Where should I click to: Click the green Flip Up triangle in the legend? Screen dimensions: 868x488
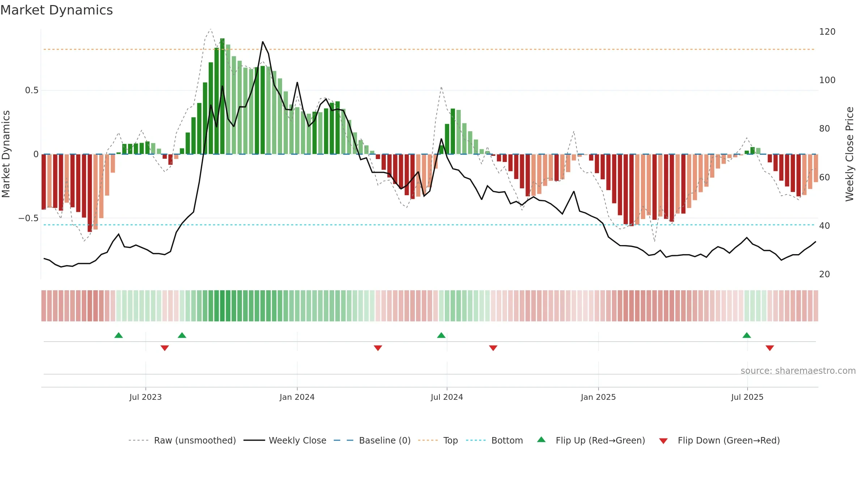pyautogui.click(x=541, y=440)
